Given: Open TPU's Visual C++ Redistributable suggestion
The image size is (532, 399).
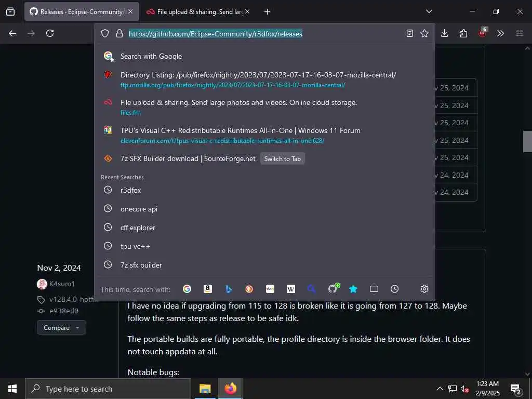Looking at the screenshot, I should click(x=264, y=135).
